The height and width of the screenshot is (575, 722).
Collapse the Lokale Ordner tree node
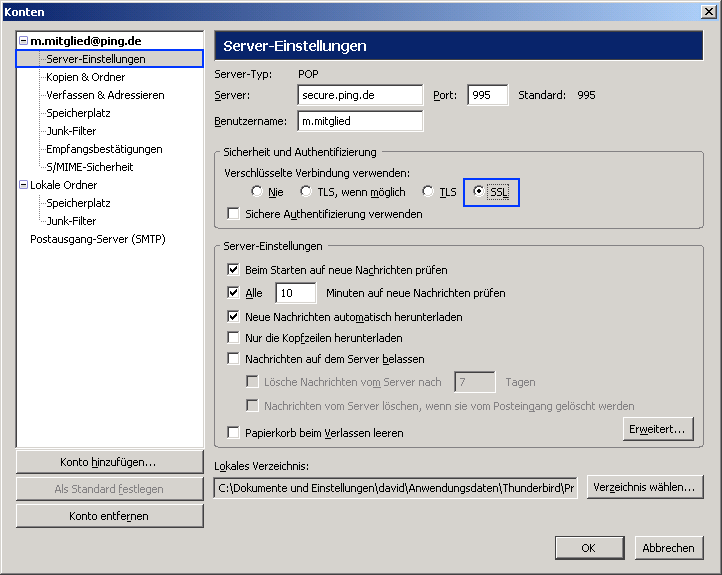click(23, 185)
